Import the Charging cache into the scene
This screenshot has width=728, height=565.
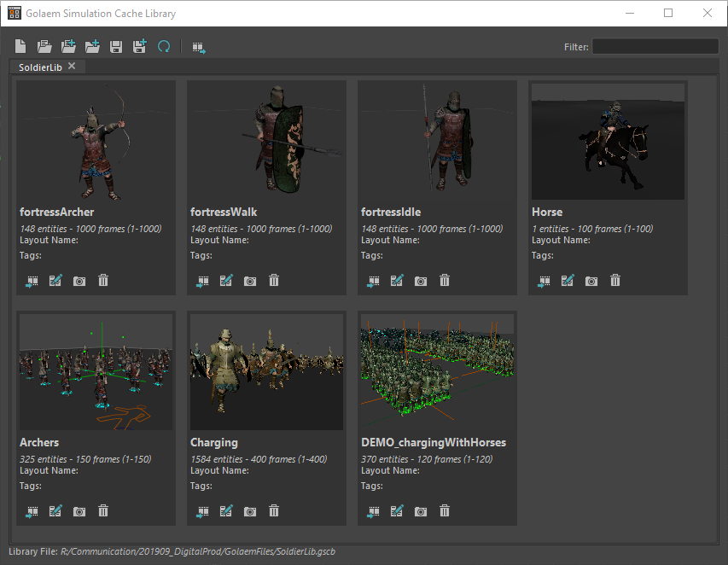coord(202,511)
